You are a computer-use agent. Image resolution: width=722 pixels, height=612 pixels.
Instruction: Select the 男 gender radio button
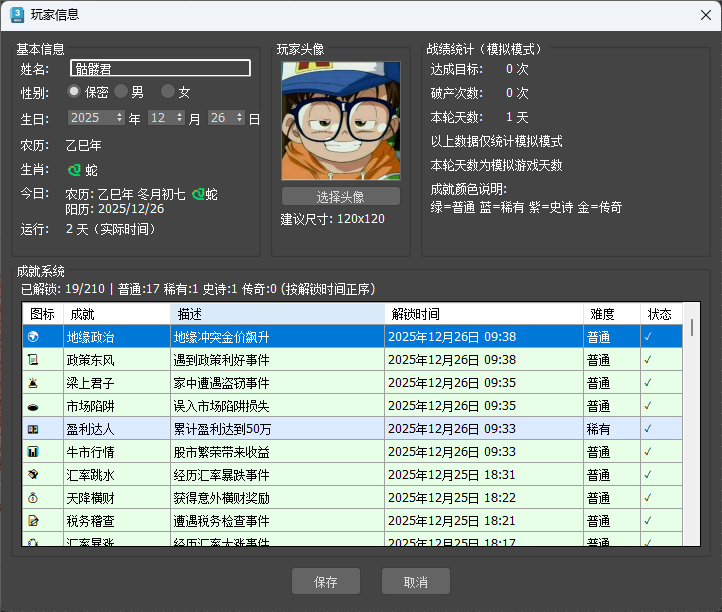coord(121,92)
